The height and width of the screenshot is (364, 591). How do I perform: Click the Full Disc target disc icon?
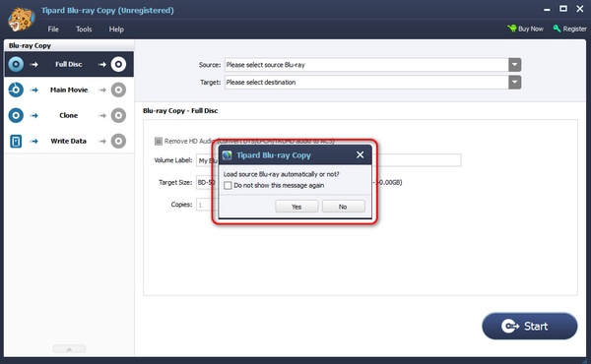118,64
